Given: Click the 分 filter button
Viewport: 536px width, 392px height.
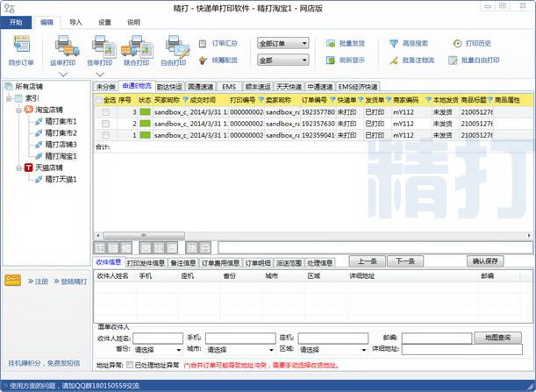Looking at the screenshot, I should pyautogui.click(x=204, y=247).
